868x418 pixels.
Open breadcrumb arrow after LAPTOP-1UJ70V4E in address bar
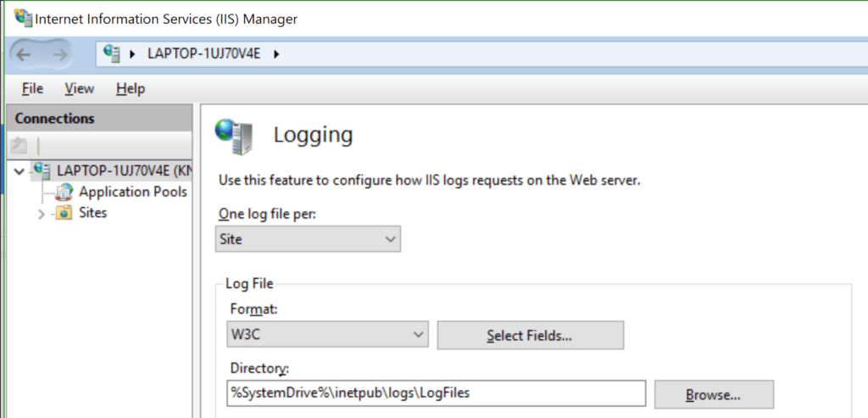(277, 54)
